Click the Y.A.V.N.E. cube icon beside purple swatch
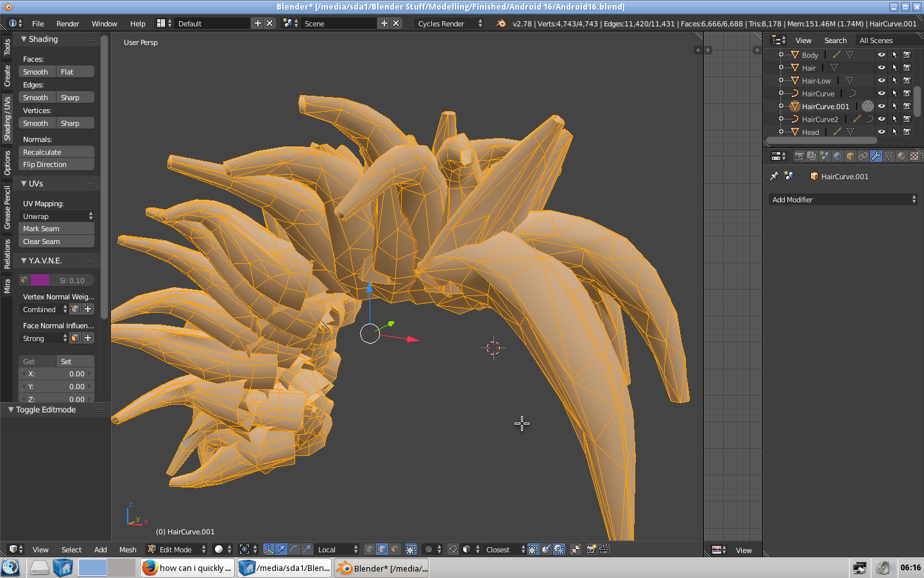 [x=24, y=280]
